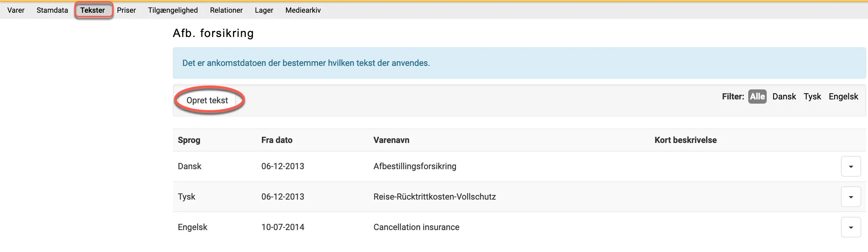The width and height of the screenshot is (868, 252).
Task: Open the Priser tab
Action: coord(126,10)
